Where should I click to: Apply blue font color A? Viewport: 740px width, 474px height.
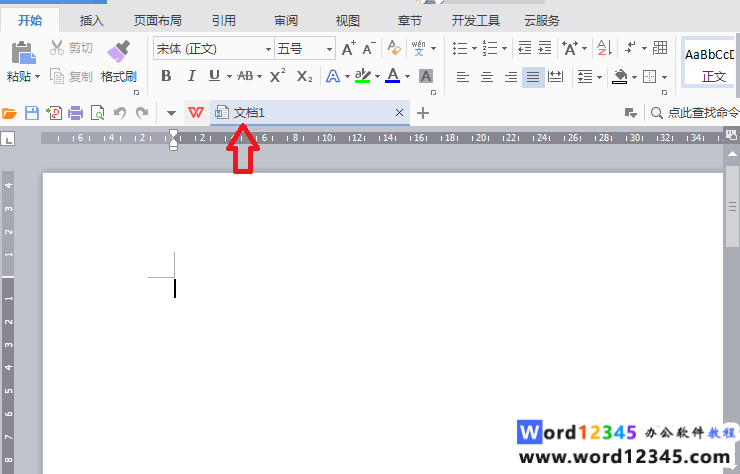pyautogui.click(x=393, y=76)
